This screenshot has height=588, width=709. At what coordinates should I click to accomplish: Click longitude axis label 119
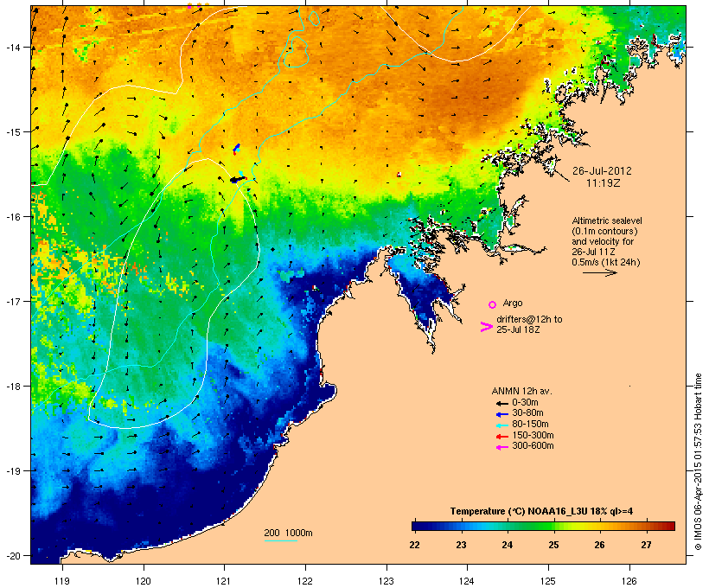62,581
